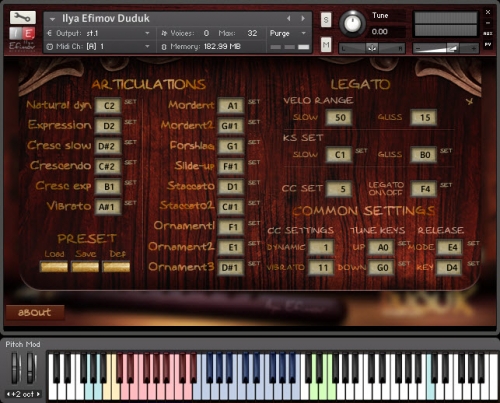Click the Release Key field D4

[x=450, y=268]
